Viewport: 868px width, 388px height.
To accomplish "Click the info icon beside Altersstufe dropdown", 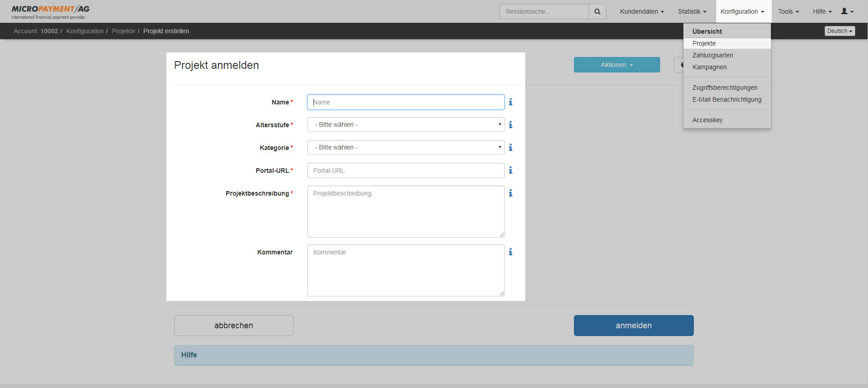I will pyautogui.click(x=511, y=124).
